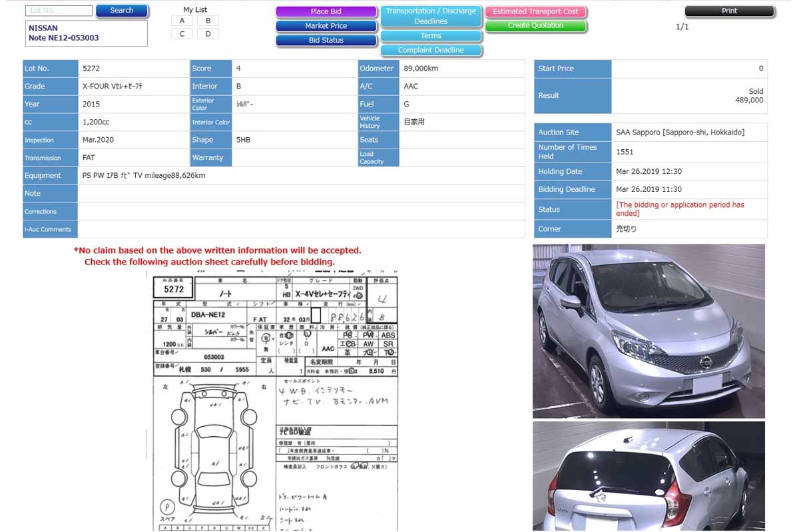Select the odometer value 89,000km

click(421, 69)
